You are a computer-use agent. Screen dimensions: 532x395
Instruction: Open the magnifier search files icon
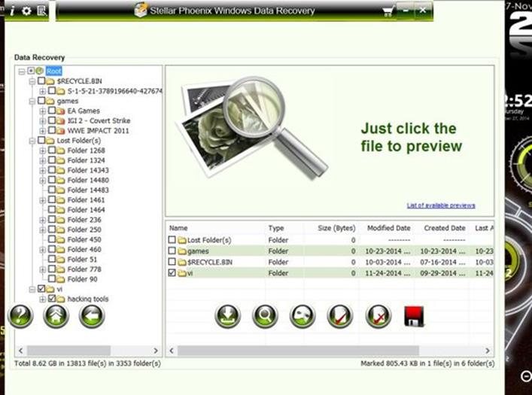point(265,316)
